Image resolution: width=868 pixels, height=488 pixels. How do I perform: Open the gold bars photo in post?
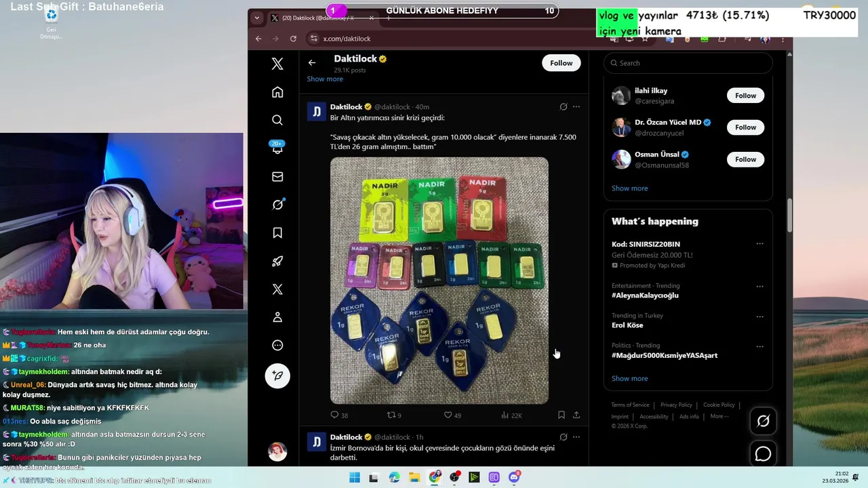coord(439,281)
